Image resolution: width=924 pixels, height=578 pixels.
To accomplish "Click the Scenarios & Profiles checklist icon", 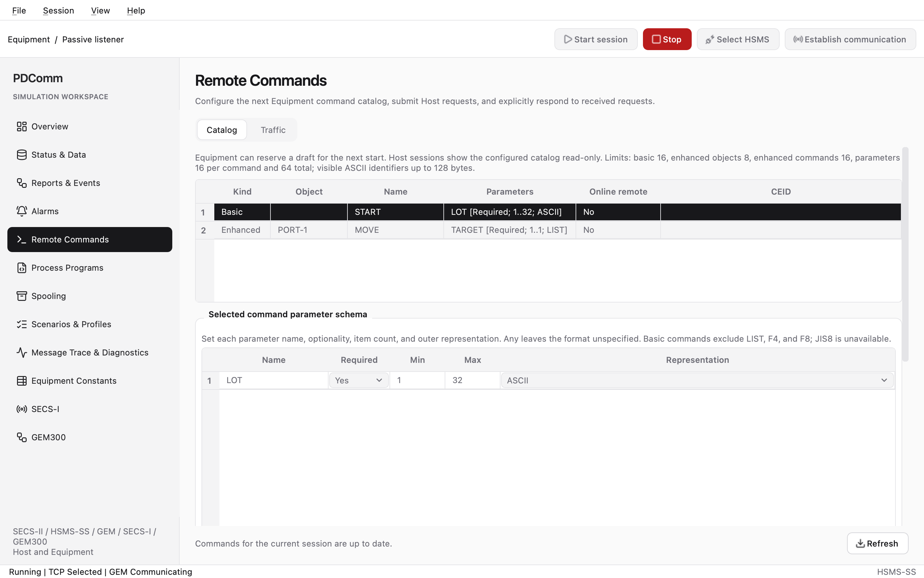I will tap(22, 325).
